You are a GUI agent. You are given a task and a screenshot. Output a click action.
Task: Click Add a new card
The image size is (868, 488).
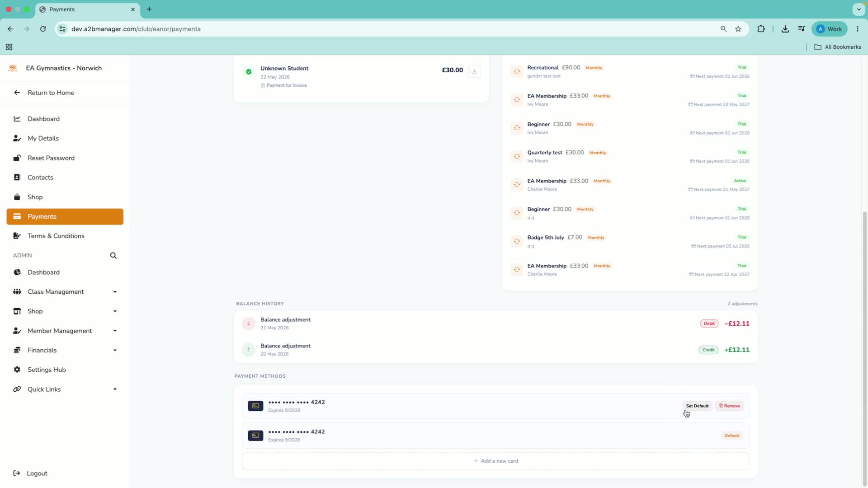click(x=495, y=461)
